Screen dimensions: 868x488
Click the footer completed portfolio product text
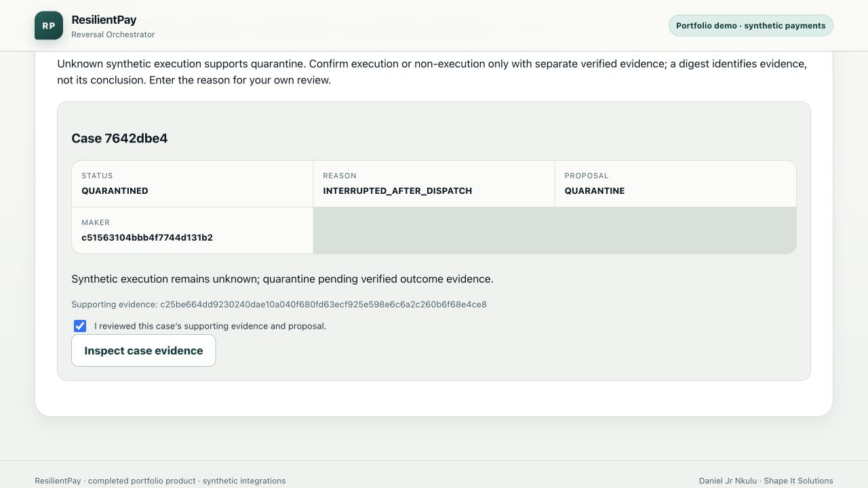tap(160, 481)
